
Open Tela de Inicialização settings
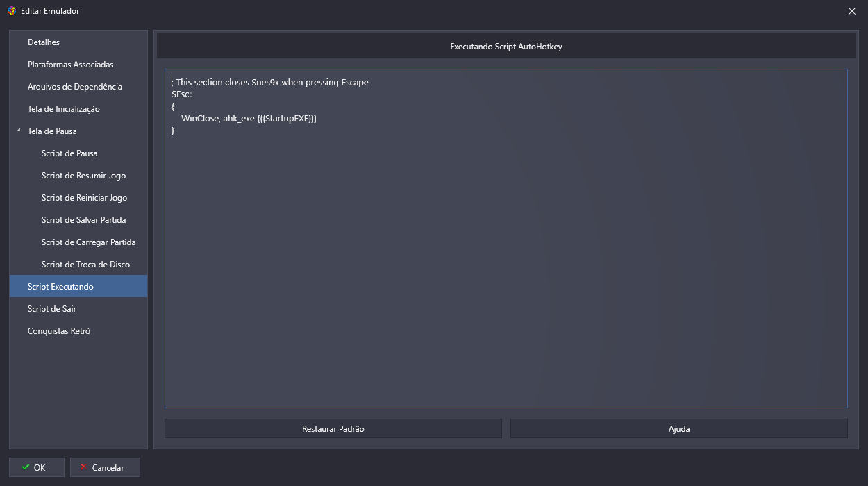[x=63, y=109]
